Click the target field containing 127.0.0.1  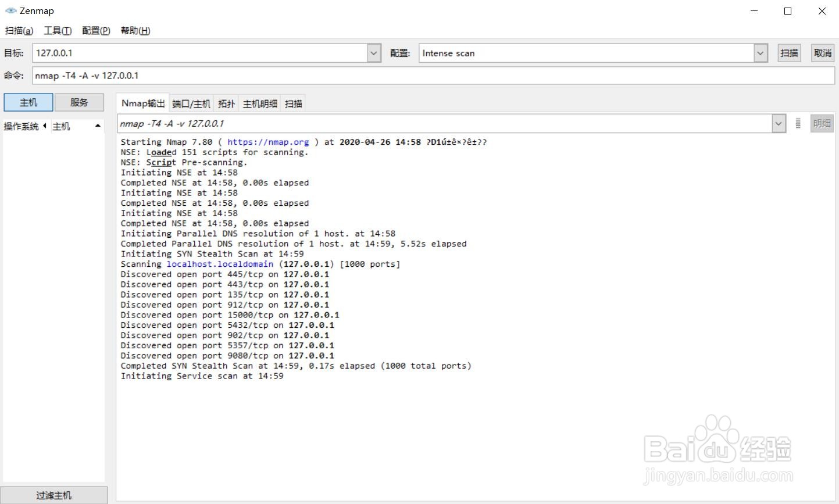[x=200, y=53]
